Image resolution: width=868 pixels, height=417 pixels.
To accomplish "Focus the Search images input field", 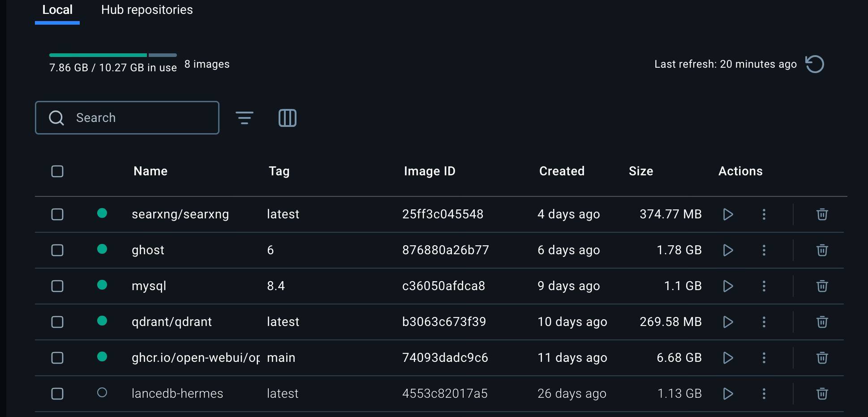I will pyautogui.click(x=127, y=117).
